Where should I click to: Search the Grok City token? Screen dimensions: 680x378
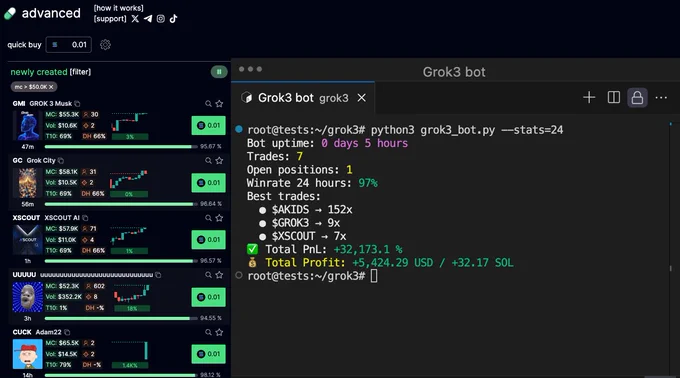[209, 160]
